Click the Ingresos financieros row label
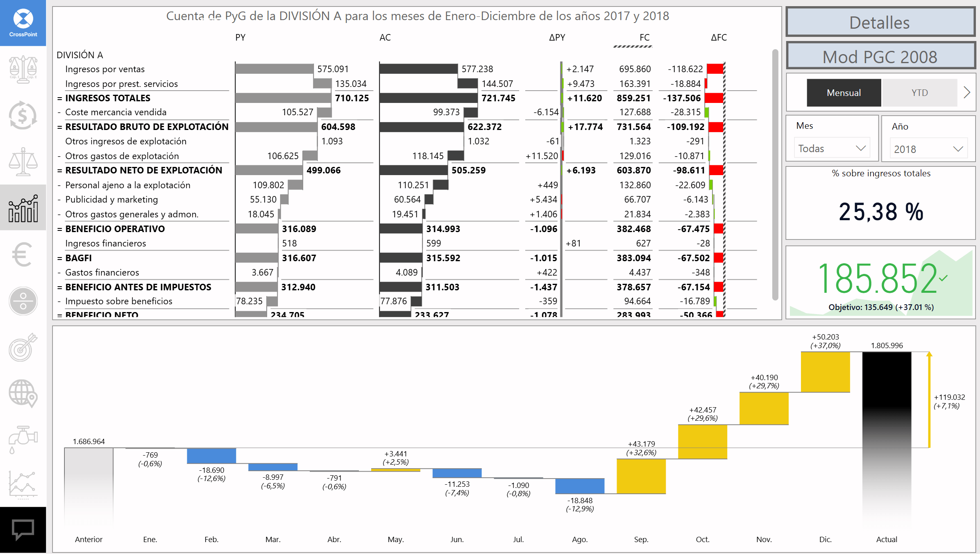This screenshot has height=554, width=980. pyautogui.click(x=106, y=243)
